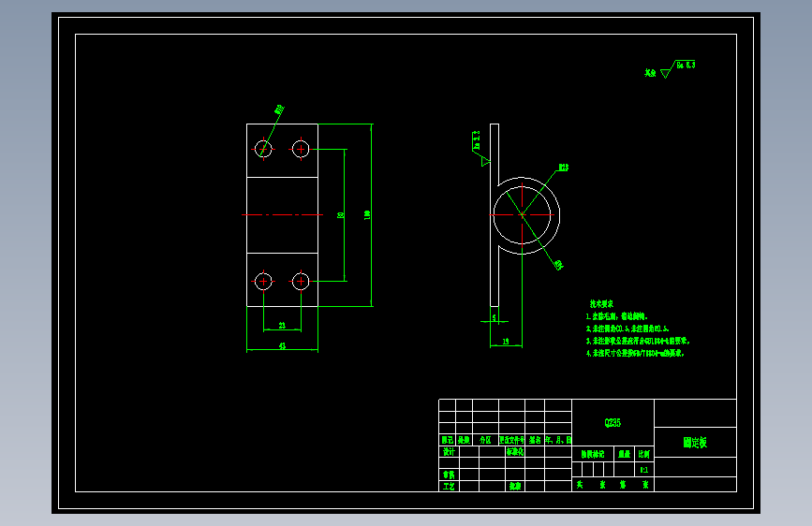Select the 100 overall height dimension
This screenshot has height=526, width=812.
(367, 215)
